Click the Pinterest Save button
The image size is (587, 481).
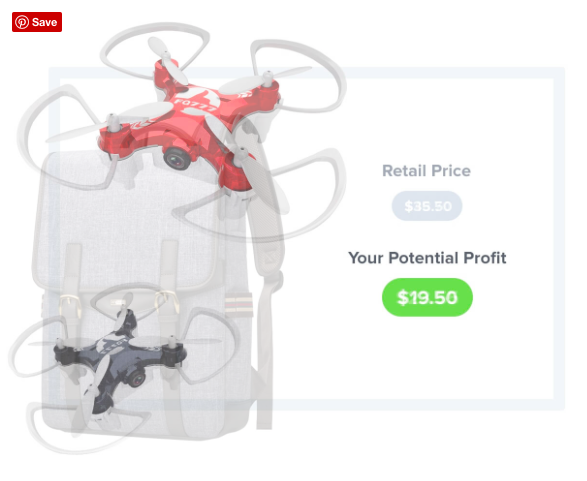click(37, 22)
